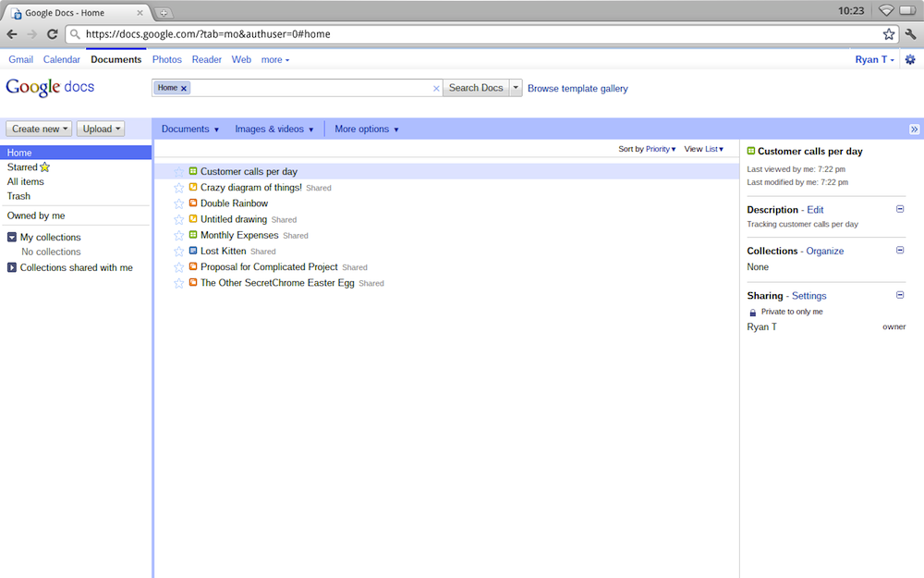Click the Chrome wrench menu icon
This screenshot has width=924, height=578.
tap(910, 34)
